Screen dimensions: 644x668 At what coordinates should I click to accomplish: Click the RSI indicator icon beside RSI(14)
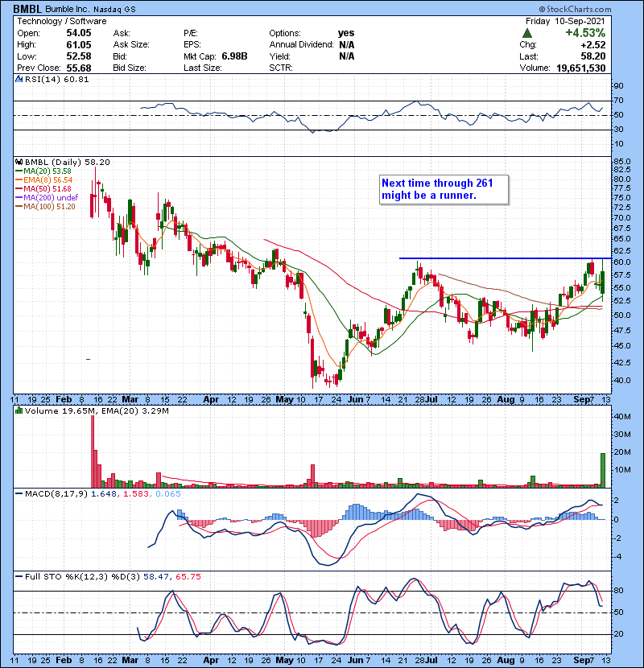coord(19,79)
